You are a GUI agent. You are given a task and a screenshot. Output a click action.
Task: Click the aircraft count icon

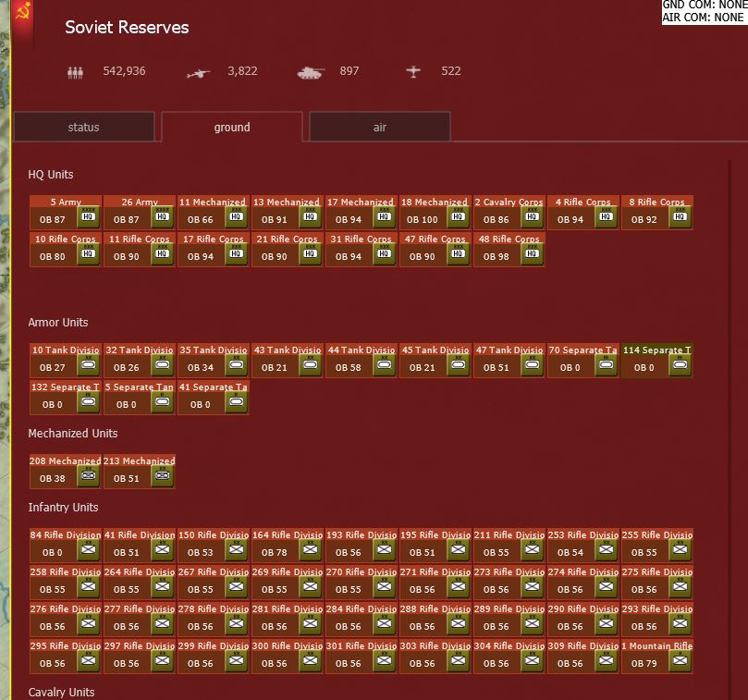[x=413, y=71]
